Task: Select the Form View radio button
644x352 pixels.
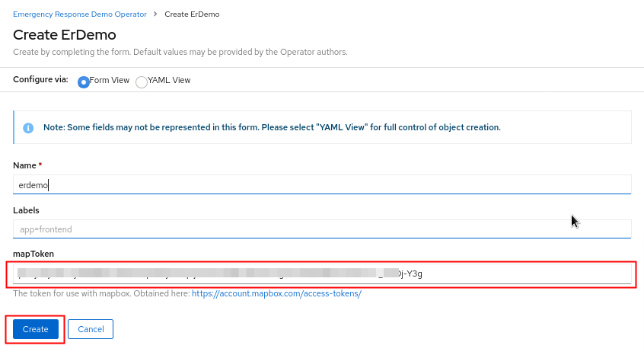Action: point(84,82)
